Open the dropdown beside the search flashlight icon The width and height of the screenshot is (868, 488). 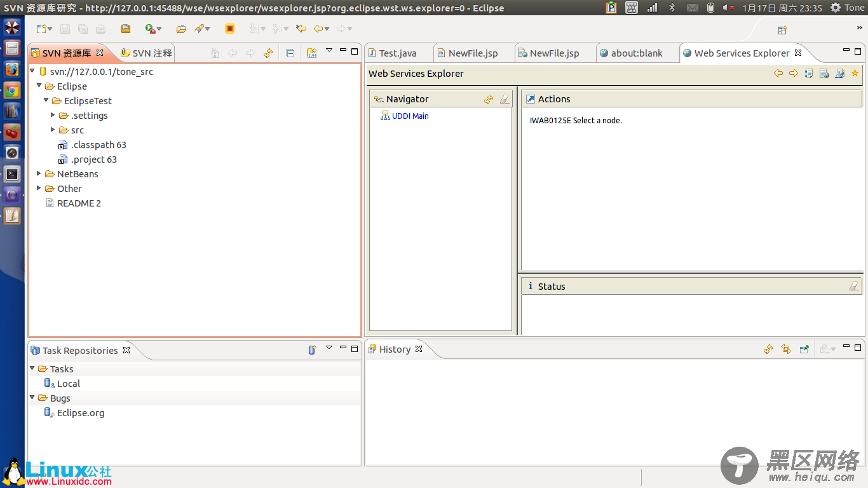pos(208,29)
